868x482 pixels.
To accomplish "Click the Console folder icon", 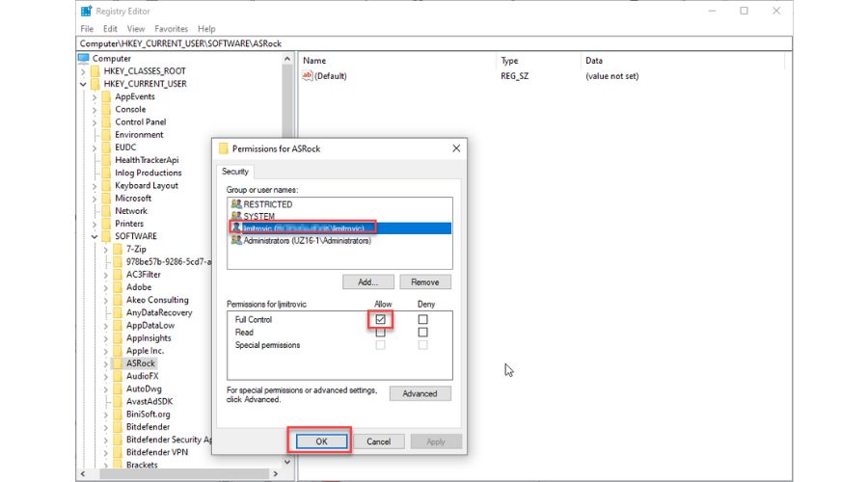I will (106, 109).
